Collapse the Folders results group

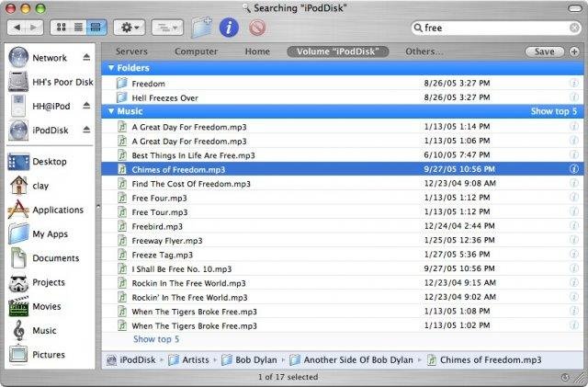point(111,68)
